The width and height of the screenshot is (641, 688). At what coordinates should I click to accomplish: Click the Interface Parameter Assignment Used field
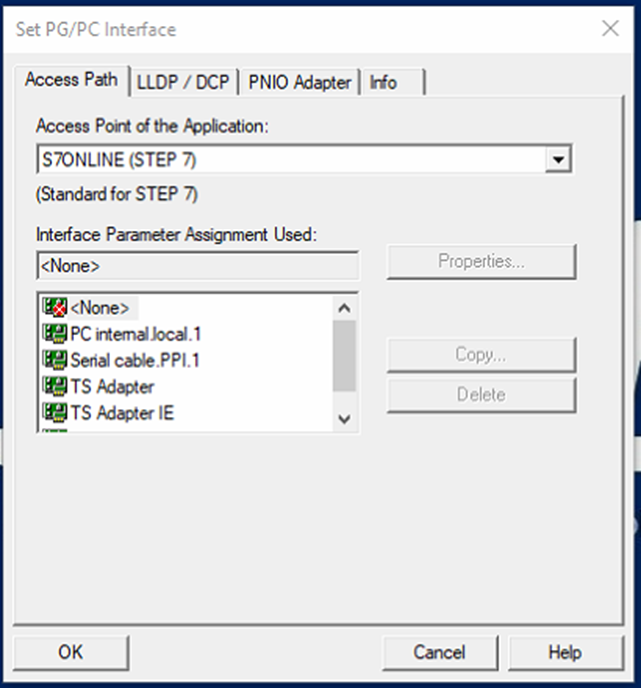[x=197, y=266]
